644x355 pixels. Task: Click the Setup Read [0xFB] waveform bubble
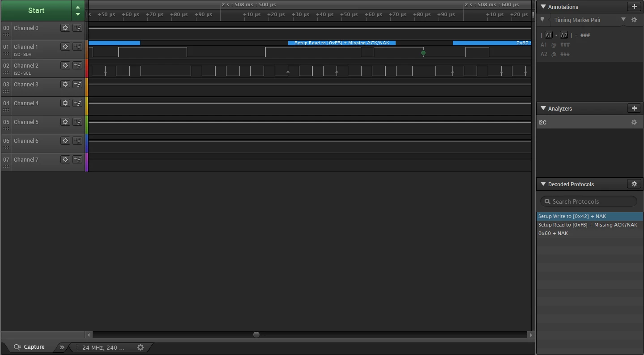click(x=342, y=43)
